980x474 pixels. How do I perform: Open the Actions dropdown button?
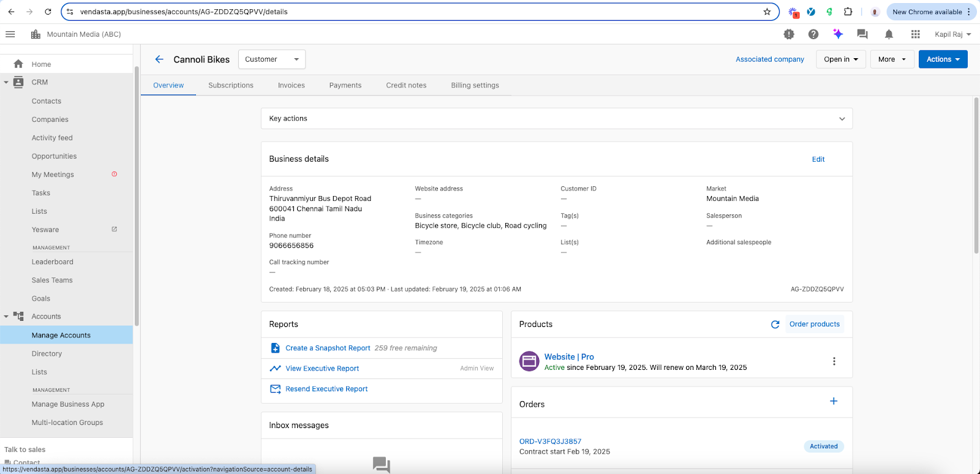[943, 59]
